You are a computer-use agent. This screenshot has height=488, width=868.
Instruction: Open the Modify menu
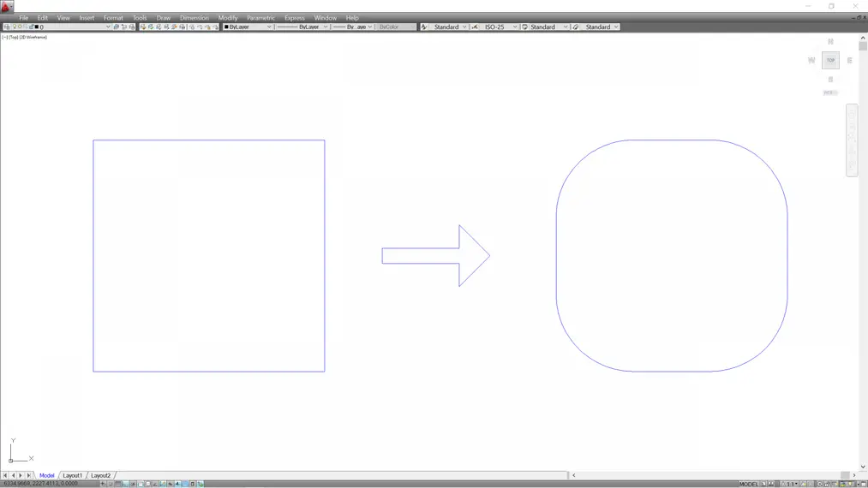point(228,18)
